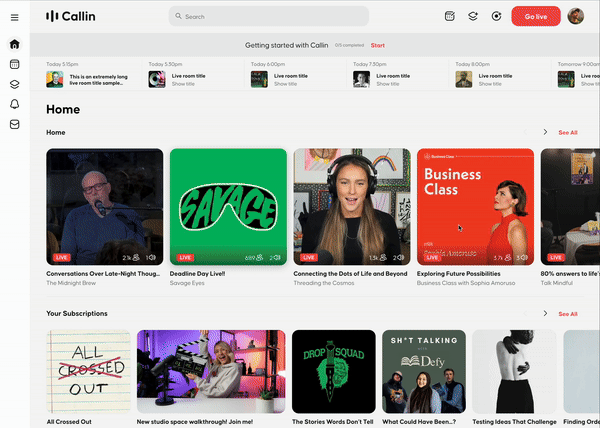Open the user profile avatar
Image resolution: width=600 pixels, height=428 pixels.
576,16
